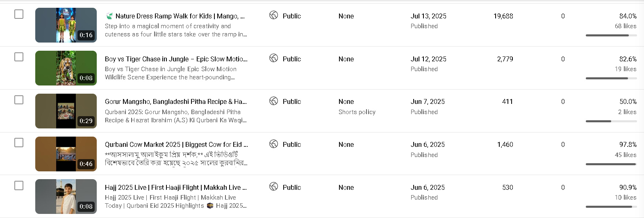
Task: Select the Nature Dress Ramp Walk video checkbox
Action: click(19, 14)
